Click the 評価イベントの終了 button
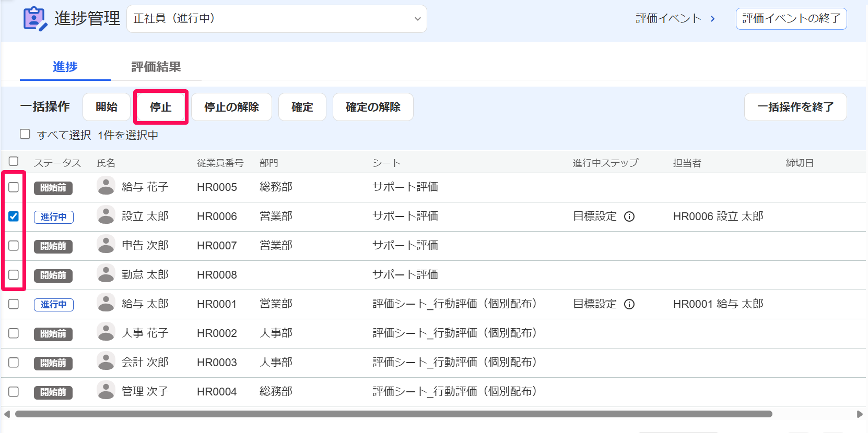This screenshot has width=868, height=433. click(791, 19)
